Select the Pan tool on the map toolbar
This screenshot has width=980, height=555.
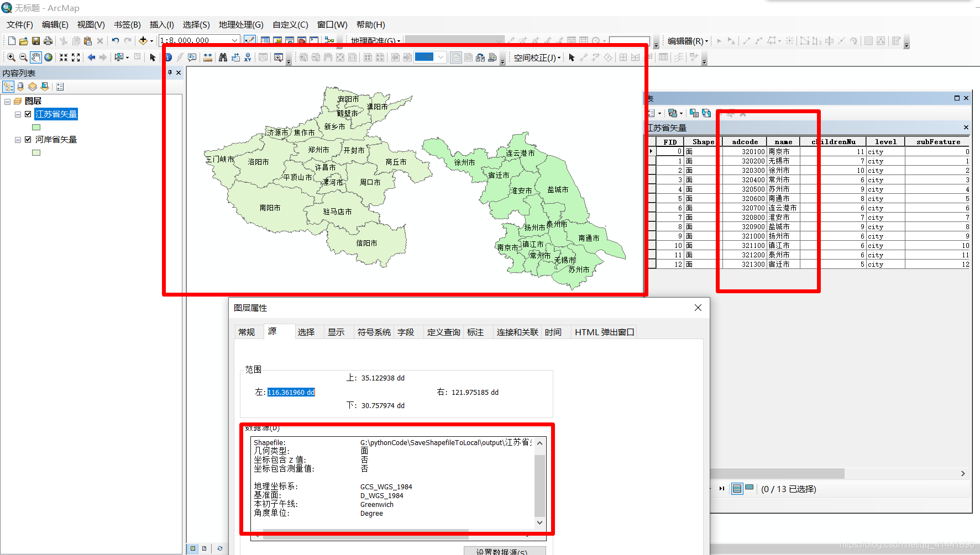36,57
